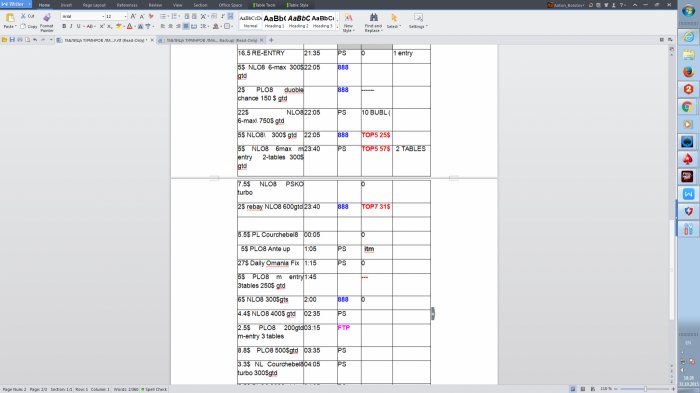Open the font name dropdown

pos(83,17)
